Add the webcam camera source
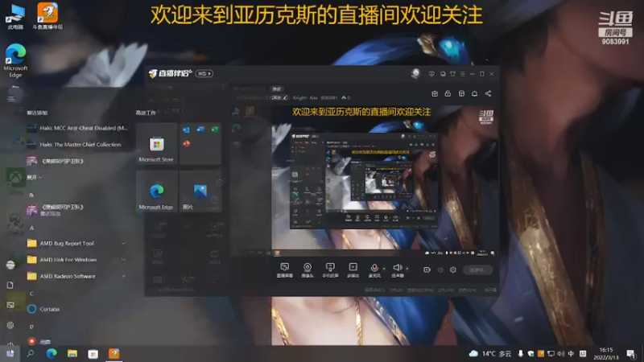The width and height of the screenshot is (644, 362). 308,269
